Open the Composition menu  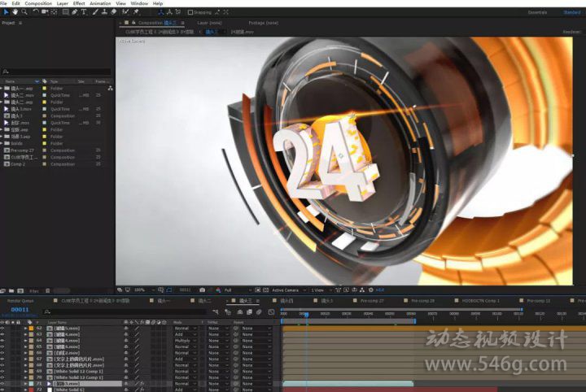point(37,3)
